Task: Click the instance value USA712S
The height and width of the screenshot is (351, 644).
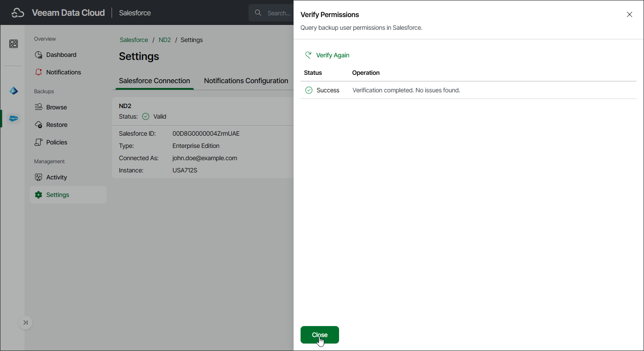Action: click(x=185, y=170)
